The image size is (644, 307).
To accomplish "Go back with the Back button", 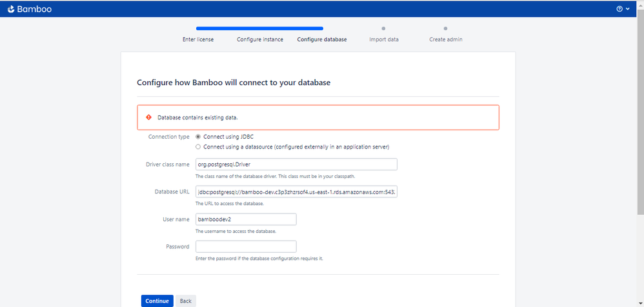I will [186, 301].
